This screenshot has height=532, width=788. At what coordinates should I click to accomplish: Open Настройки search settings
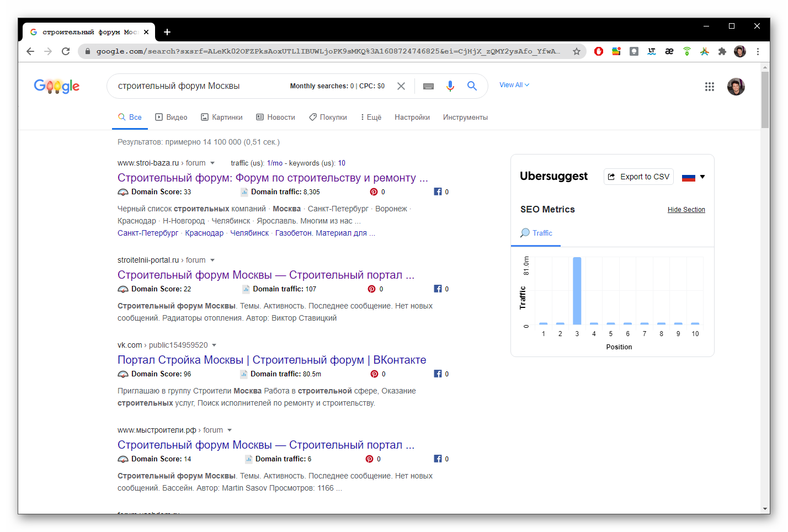[412, 118]
